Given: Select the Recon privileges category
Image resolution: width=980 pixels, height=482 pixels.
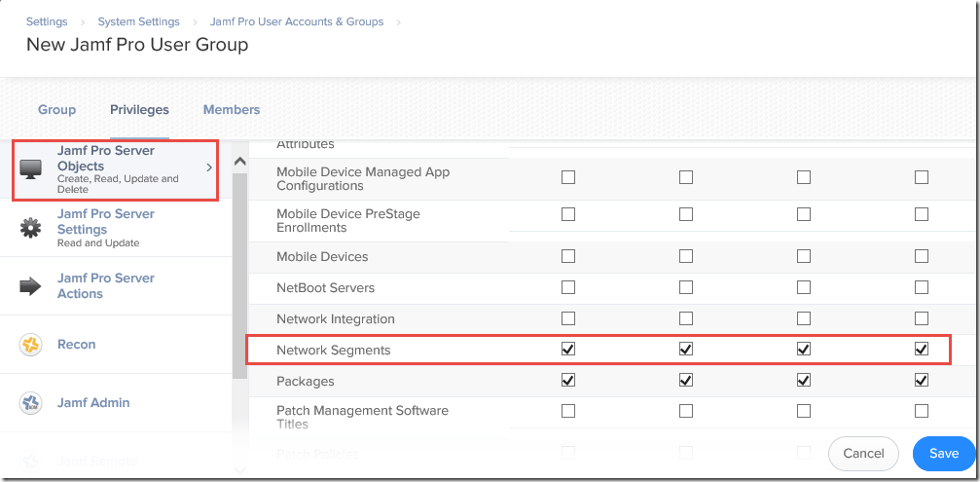Looking at the screenshot, I should coord(116,345).
